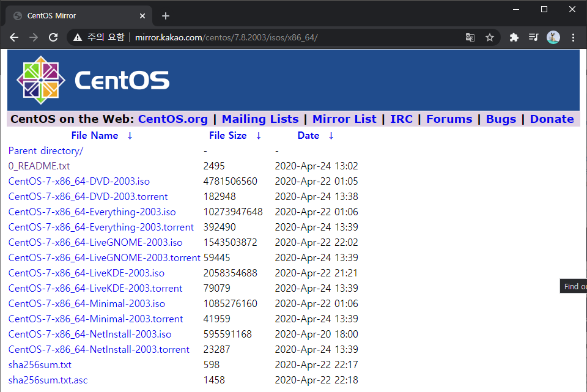Open the Forums link
The height and width of the screenshot is (392, 587).
(x=449, y=119)
